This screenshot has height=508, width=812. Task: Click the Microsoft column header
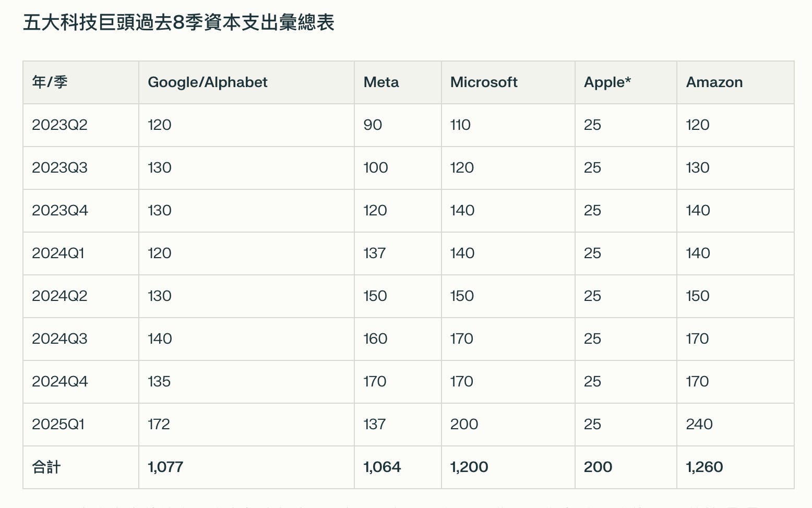pyautogui.click(x=484, y=82)
